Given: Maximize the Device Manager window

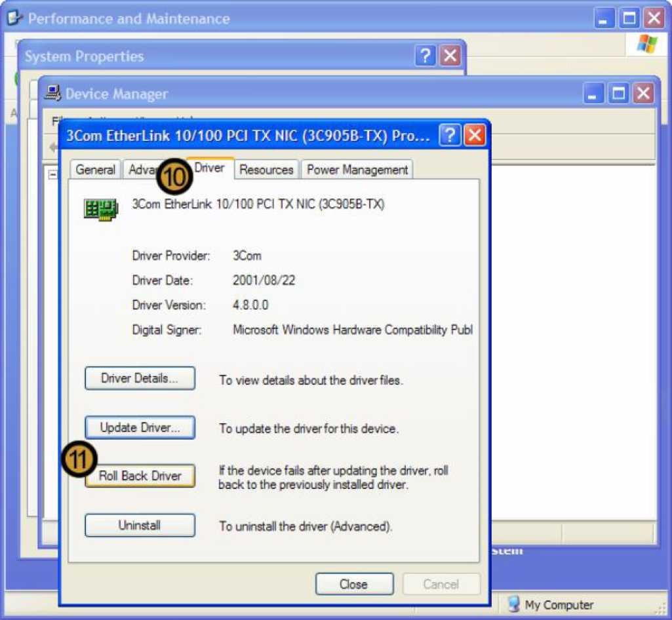Looking at the screenshot, I should [x=618, y=93].
